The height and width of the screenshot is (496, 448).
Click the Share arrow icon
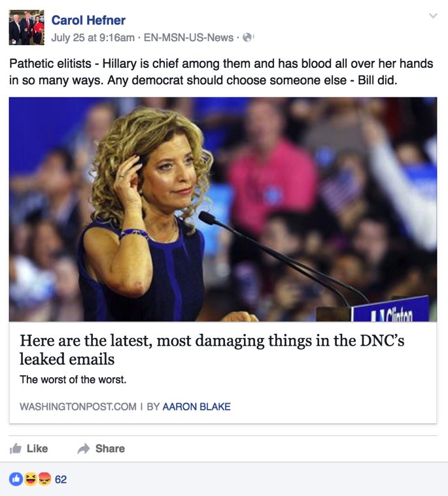tap(84, 448)
